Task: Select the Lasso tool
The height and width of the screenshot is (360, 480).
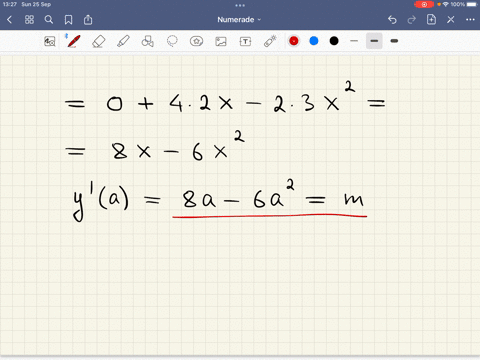Action: [x=172, y=41]
